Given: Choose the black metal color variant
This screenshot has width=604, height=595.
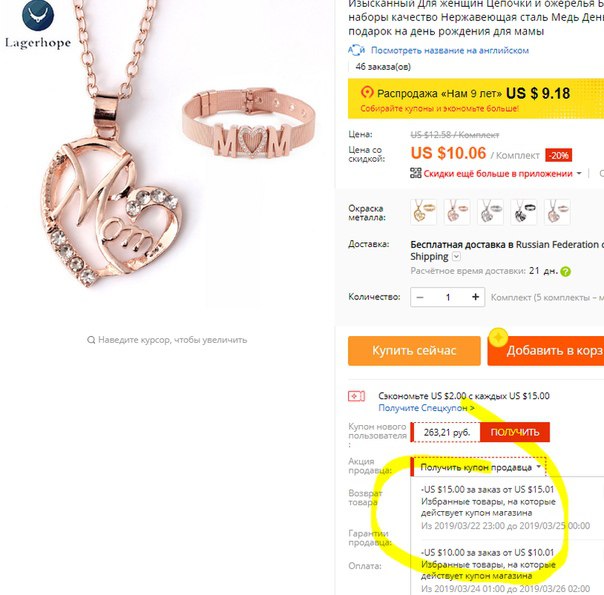Looking at the screenshot, I should point(524,212).
